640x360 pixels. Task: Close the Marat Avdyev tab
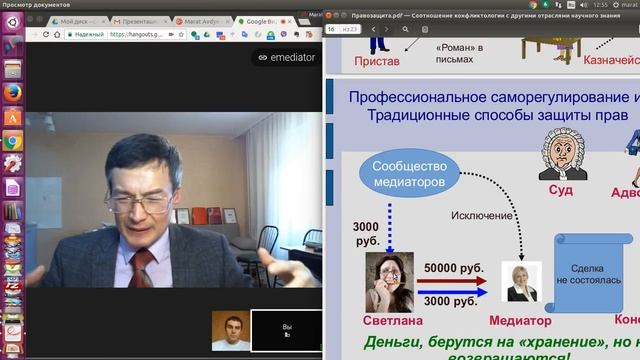pos(228,22)
